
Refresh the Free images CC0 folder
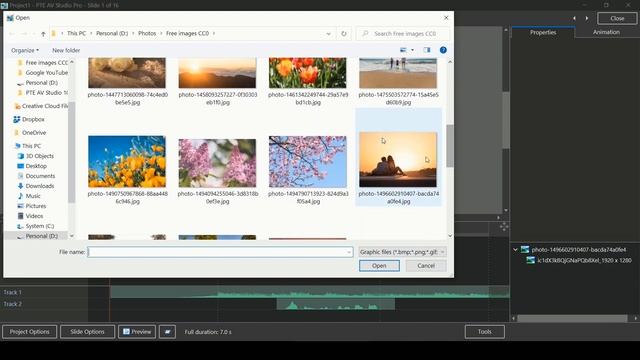344,34
